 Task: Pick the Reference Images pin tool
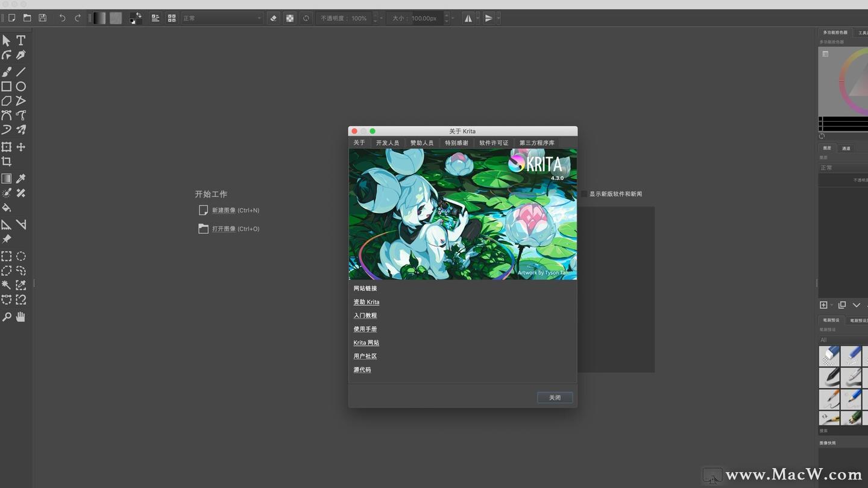point(7,239)
